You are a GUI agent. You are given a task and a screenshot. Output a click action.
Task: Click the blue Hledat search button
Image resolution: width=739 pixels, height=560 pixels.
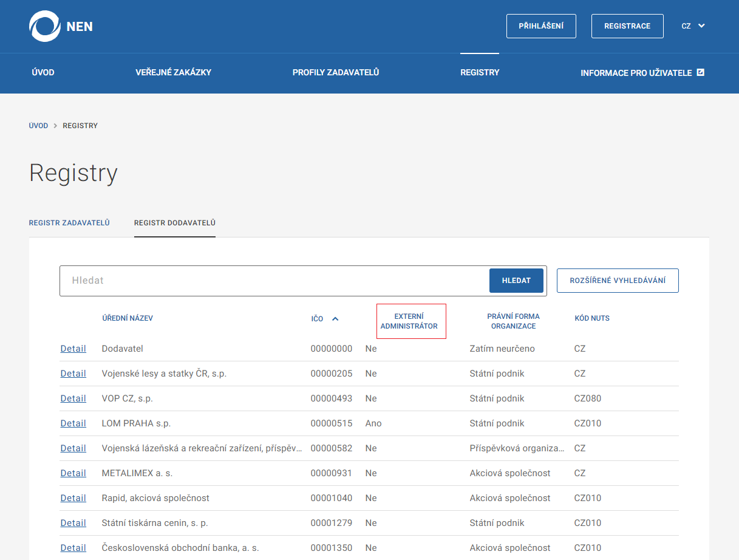pos(516,281)
